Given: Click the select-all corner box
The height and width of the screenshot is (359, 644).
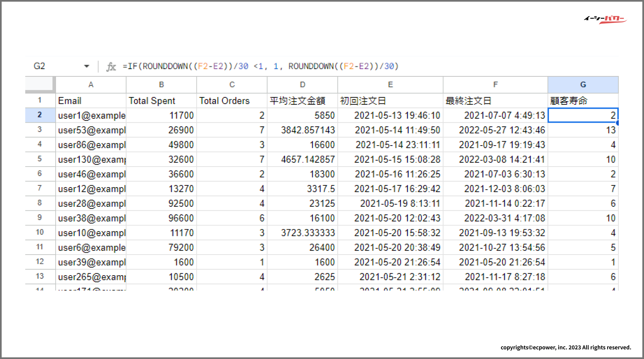Looking at the screenshot, I should tap(39, 84).
